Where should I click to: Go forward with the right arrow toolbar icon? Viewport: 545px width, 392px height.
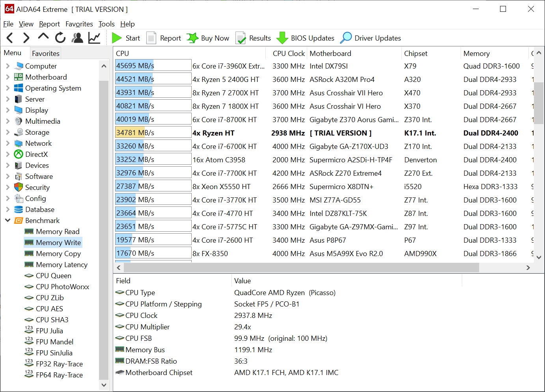click(26, 38)
